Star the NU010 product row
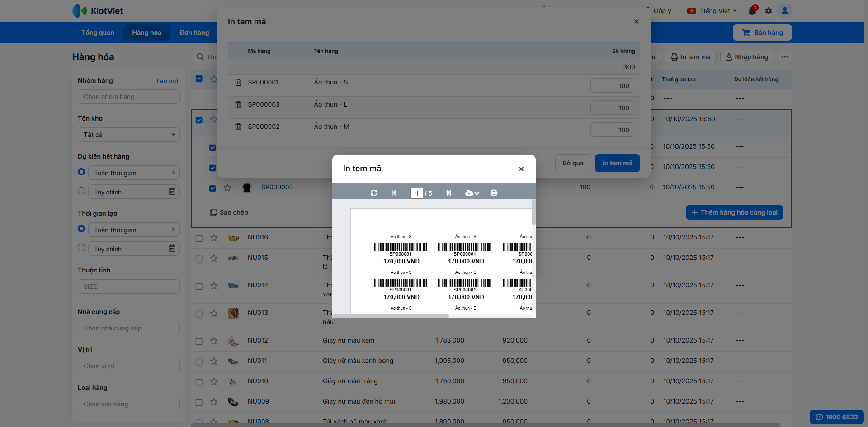This screenshot has width=868, height=427. coord(214,381)
